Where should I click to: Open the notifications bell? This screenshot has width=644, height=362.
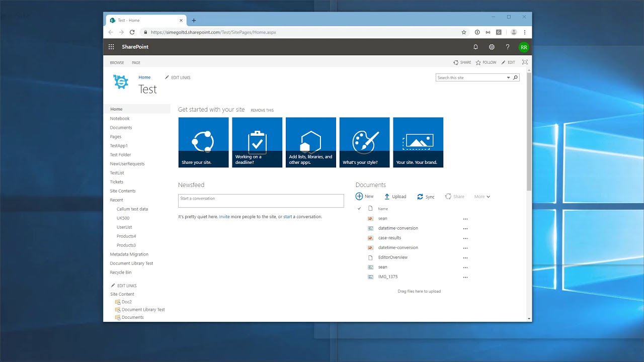[475, 47]
